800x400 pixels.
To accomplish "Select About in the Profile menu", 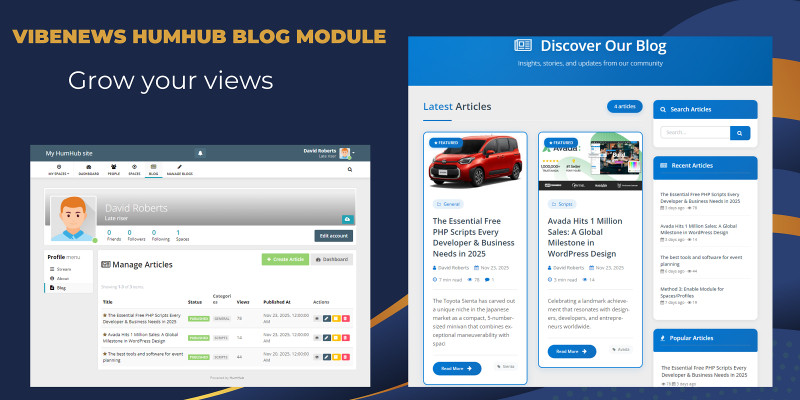I will (x=63, y=279).
